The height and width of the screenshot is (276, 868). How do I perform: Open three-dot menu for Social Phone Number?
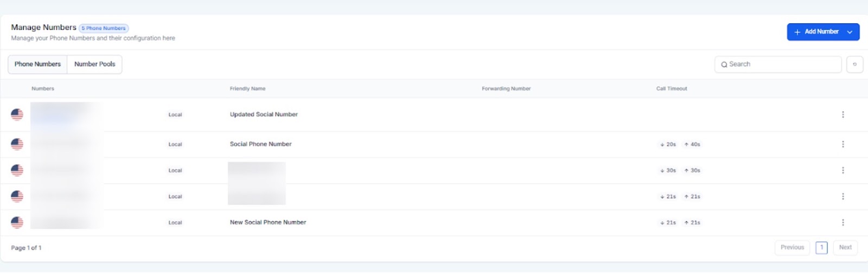(843, 144)
